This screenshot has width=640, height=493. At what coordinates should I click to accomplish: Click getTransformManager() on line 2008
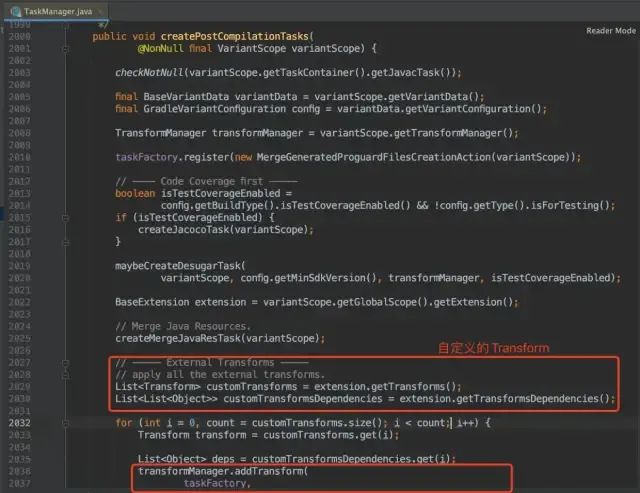[x=453, y=133]
